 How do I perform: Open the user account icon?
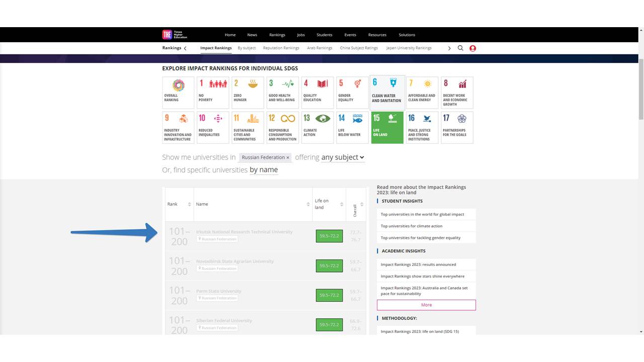point(472,48)
